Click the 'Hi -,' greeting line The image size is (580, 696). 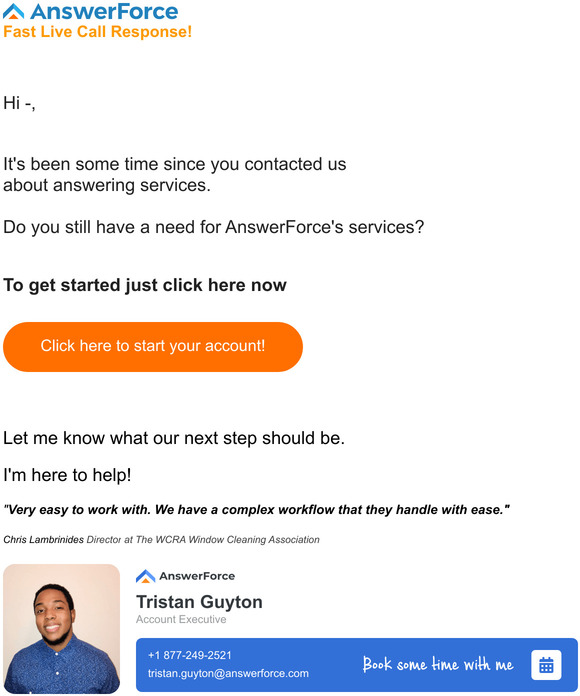pyautogui.click(x=19, y=103)
